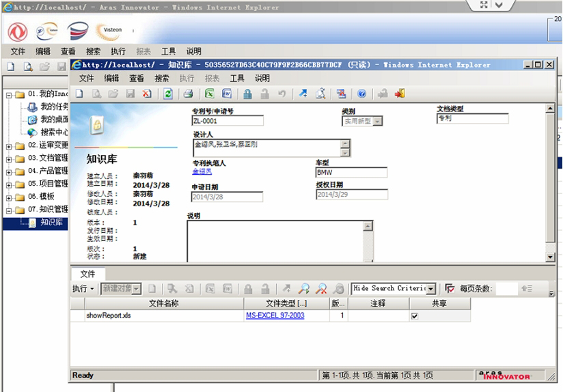Open the 类别 dropdown showing 实用新型
The height and width of the screenshot is (392, 563).
click(377, 122)
